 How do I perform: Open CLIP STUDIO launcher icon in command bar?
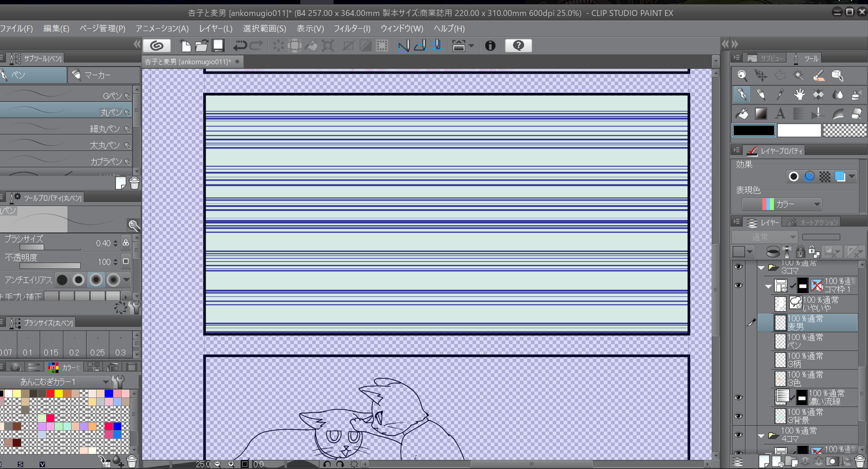coord(157,45)
